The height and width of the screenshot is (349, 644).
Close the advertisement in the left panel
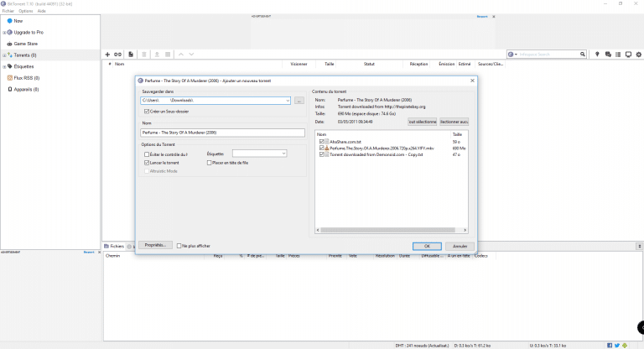coord(99,252)
